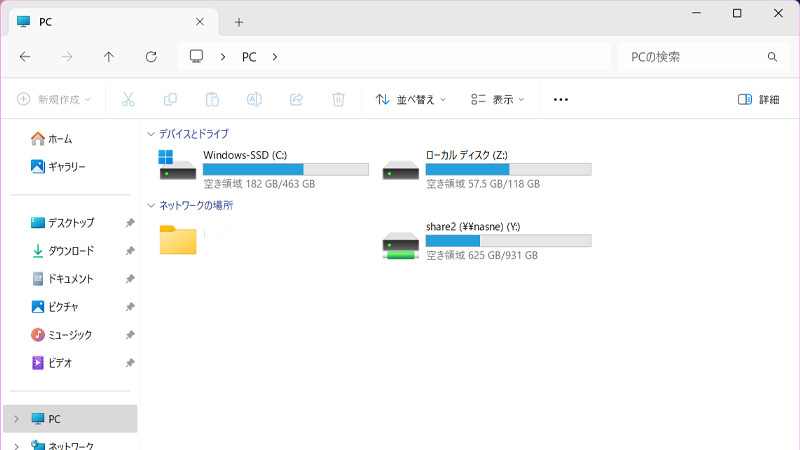Open the 並べ替え sort dropdown
Screen dimensions: 800x450
[410, 99]
